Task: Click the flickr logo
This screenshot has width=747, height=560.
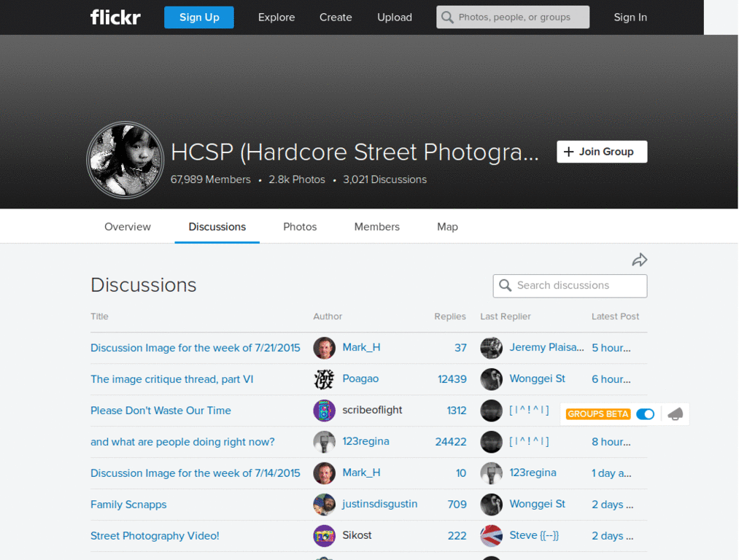Action: (x=115, y=17)
